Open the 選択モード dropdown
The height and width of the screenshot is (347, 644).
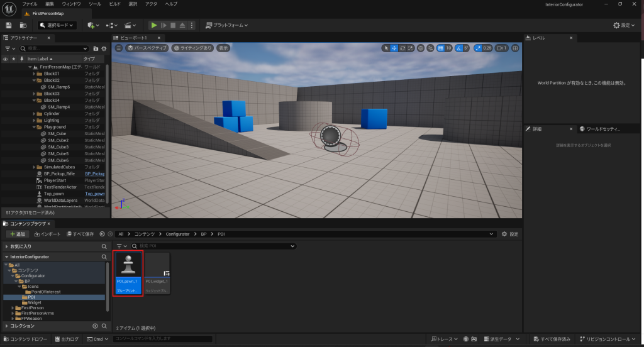point(57,25)
